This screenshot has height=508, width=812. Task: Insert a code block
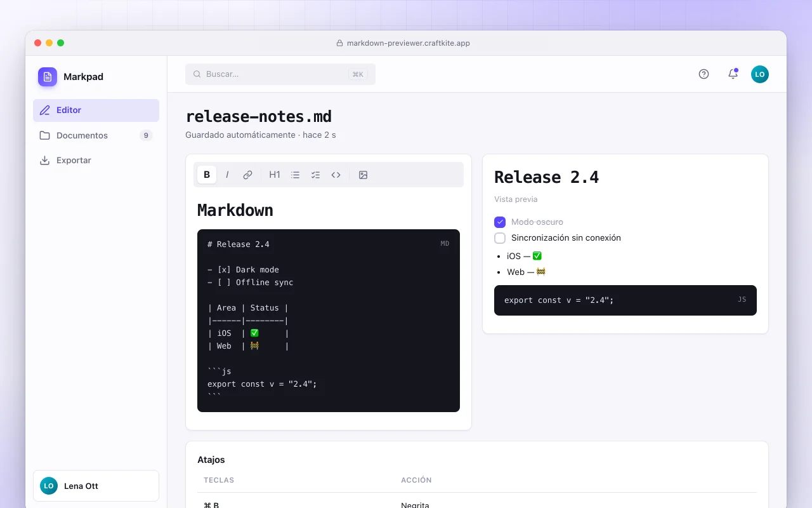click(336, 175)
